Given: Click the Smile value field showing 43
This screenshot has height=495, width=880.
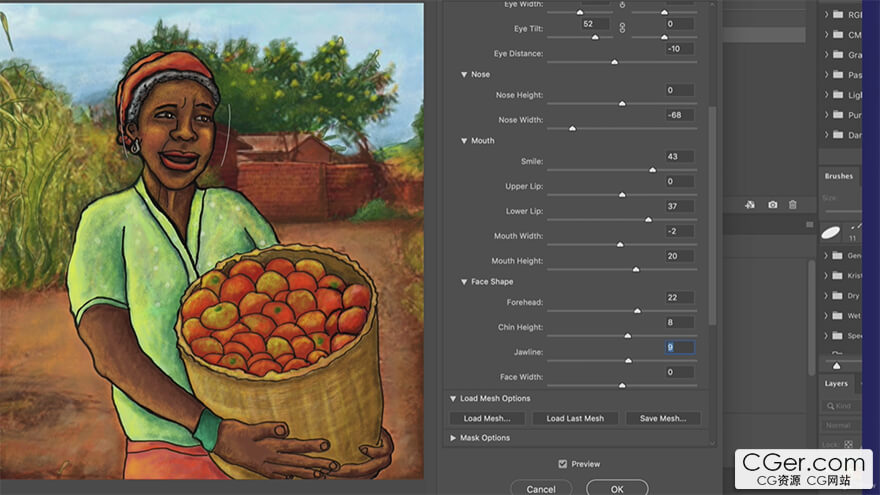Looking at the screenshot, I should [x=680, y=157].
